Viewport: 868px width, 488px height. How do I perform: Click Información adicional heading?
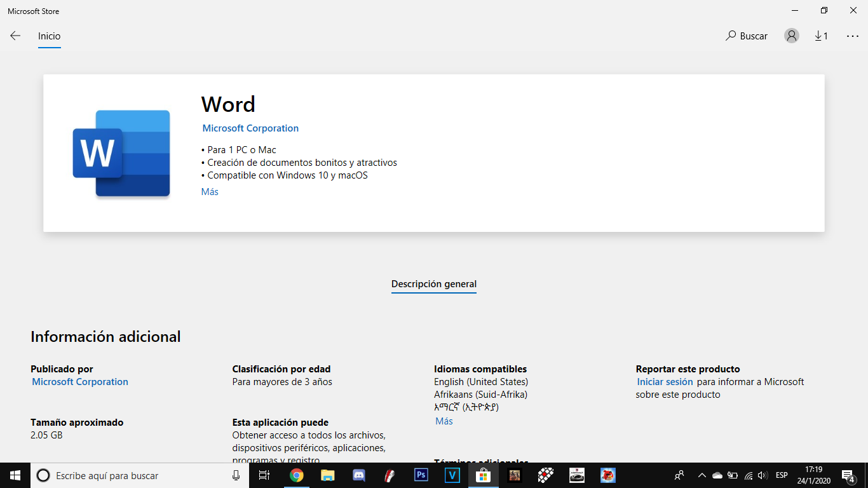105,337
